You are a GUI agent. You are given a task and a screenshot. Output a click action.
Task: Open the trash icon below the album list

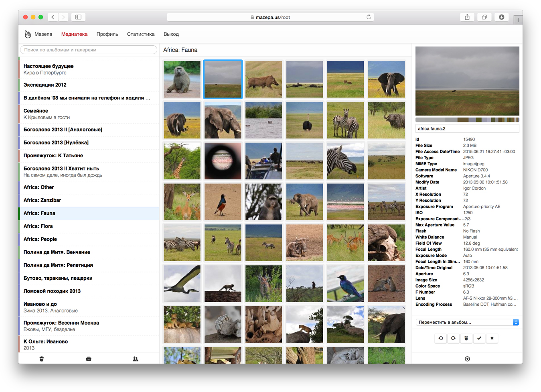pos(42,359)
